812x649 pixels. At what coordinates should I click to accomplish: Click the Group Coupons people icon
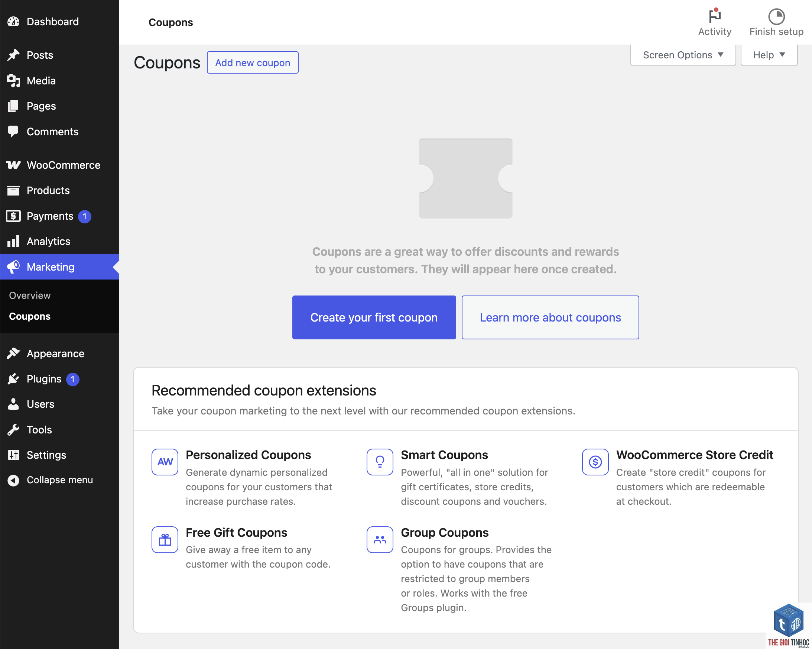380,539
